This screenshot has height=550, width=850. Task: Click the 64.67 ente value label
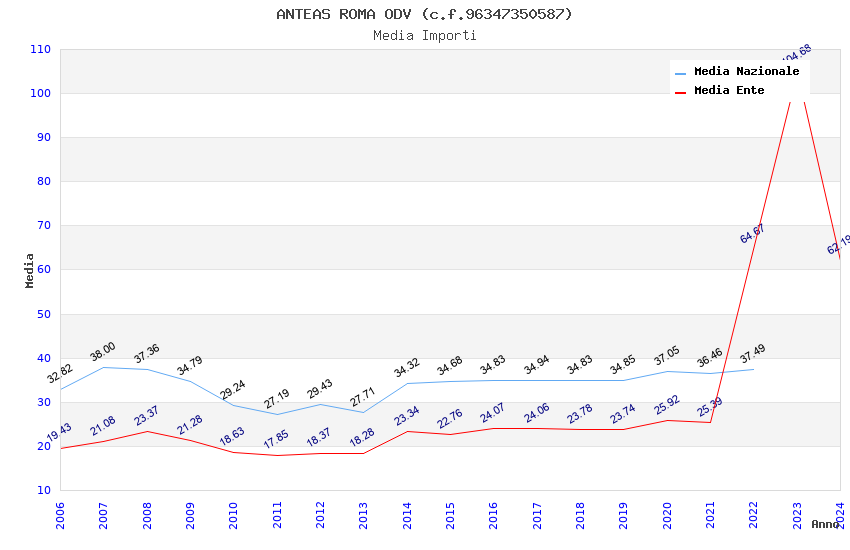[x=752, y=233]
